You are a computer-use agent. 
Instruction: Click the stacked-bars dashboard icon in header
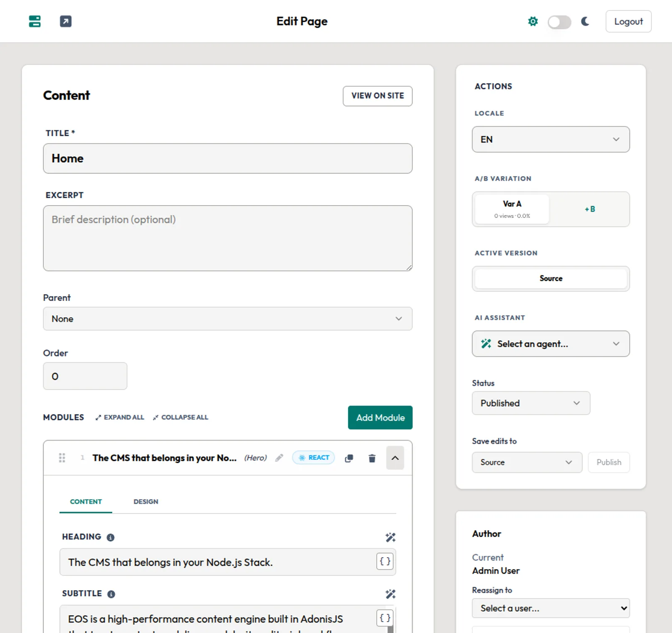tap(34, 21)
